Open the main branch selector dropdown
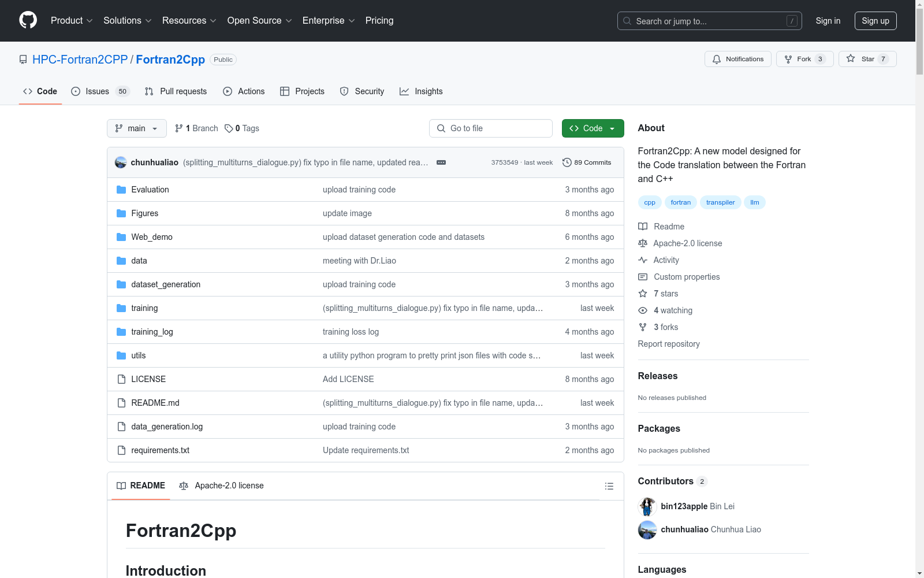Screen dimensions: 924x578 137,128
